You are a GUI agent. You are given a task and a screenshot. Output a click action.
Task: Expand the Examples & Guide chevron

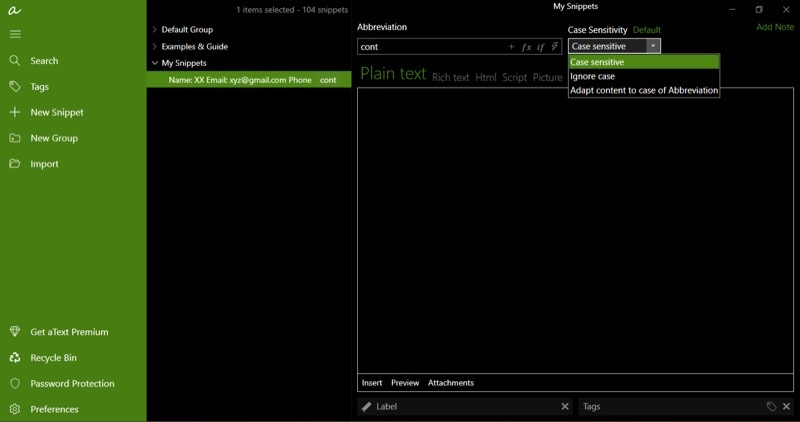tap(154, 46)
